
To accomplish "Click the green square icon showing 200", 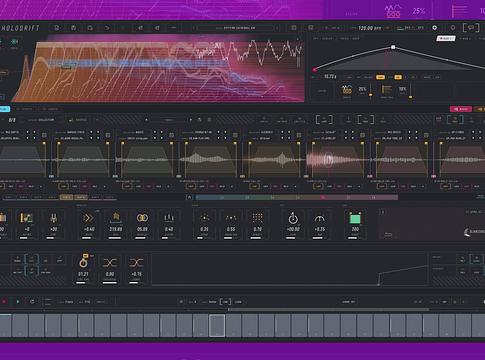I will [x=355, y=218].
